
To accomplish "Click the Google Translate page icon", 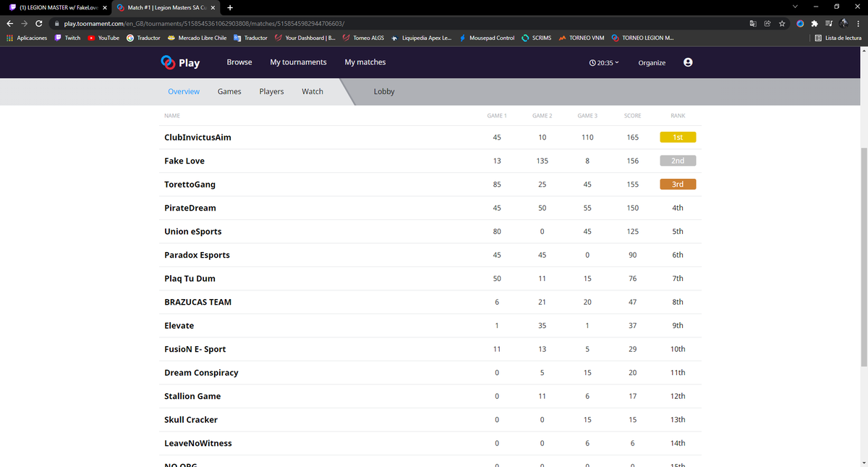I will click(753, 23).
